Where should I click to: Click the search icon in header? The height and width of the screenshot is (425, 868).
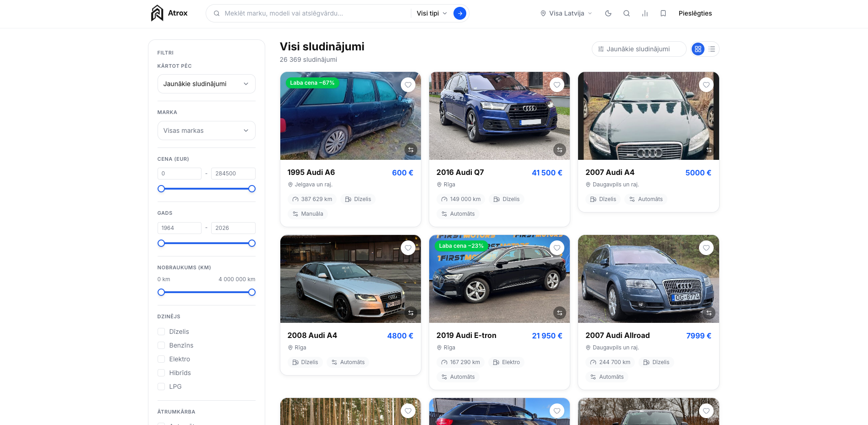click(x=627, y=13)
